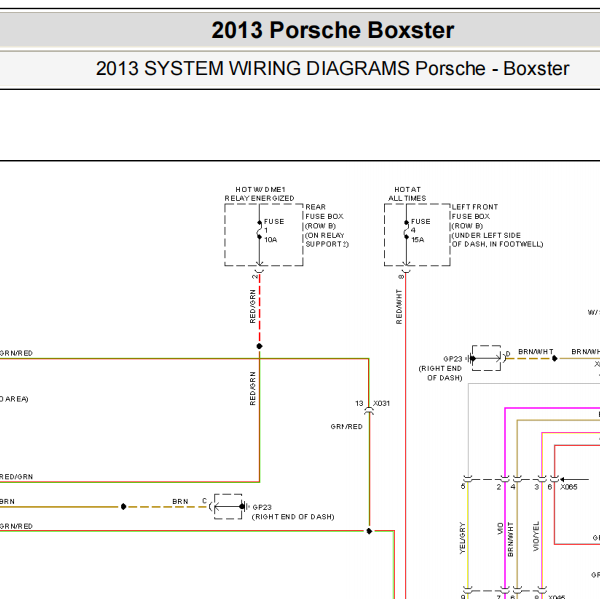Click the splice dot on the dashed BRN/WHT wire
Image resolution: width=600 pixels, height=599 pixels.
click(x=554, y=358)
